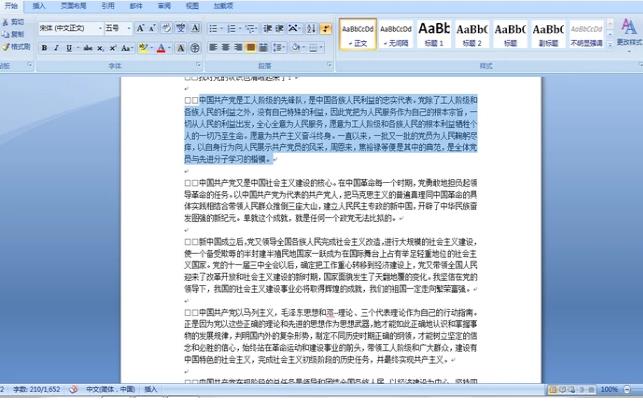This screenshot has width=643, height=401.
Task: Click the Character Border icon
Action: coord(196,28)
